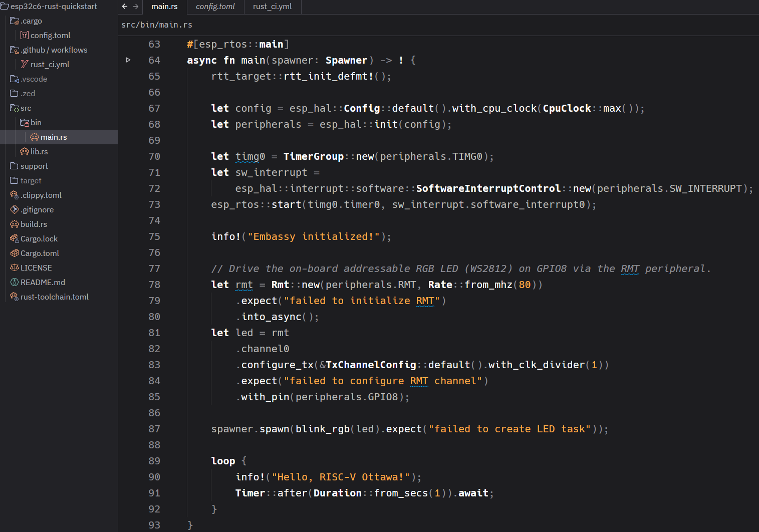Open lib.rs in the file tree

click(59, 151)
